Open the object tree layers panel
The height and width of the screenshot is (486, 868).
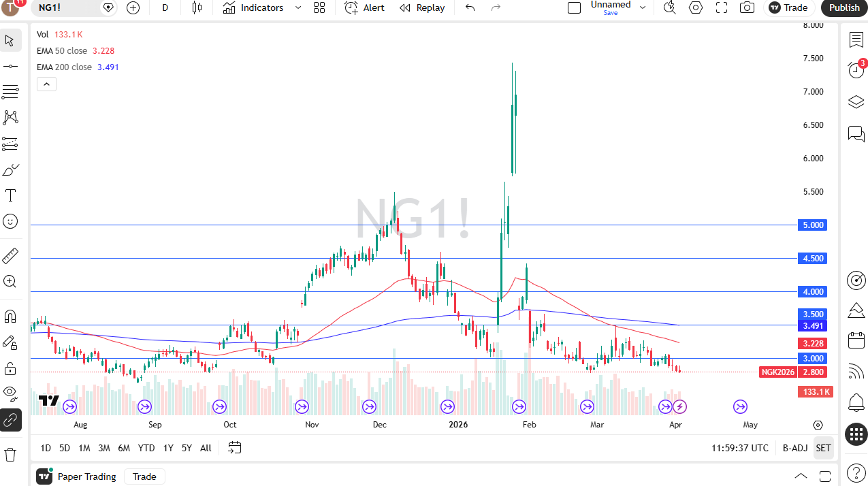[856, 102]
